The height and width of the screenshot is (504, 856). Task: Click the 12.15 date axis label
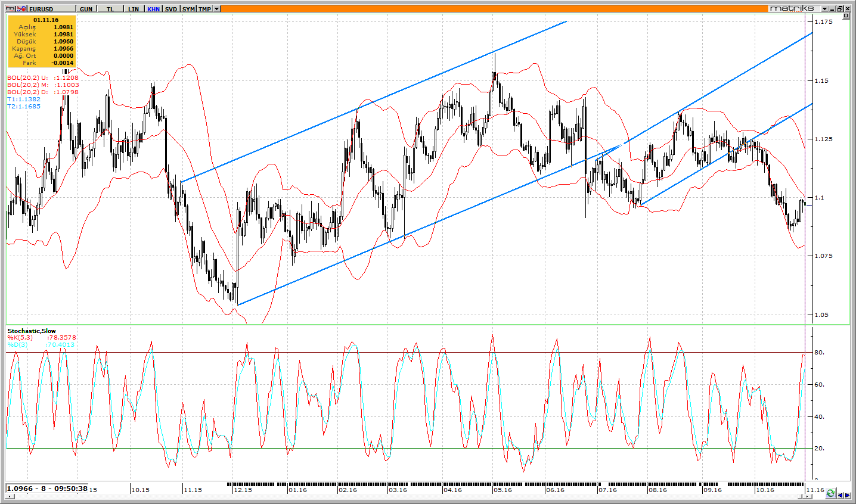click(x=243, y=490)
